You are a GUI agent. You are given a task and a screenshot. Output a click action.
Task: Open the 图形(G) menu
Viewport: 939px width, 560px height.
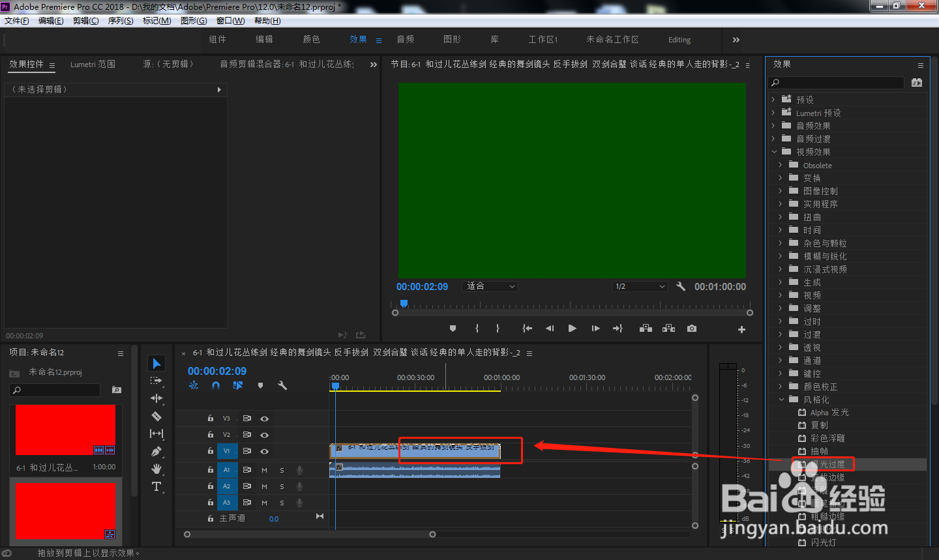(x=194, y=21)
